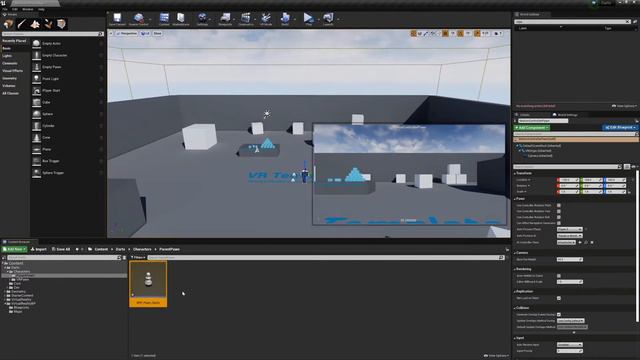Switch to the World Settings tab
Image resolution: width=640 pixels, height=360 pixels.
[565, 115]
